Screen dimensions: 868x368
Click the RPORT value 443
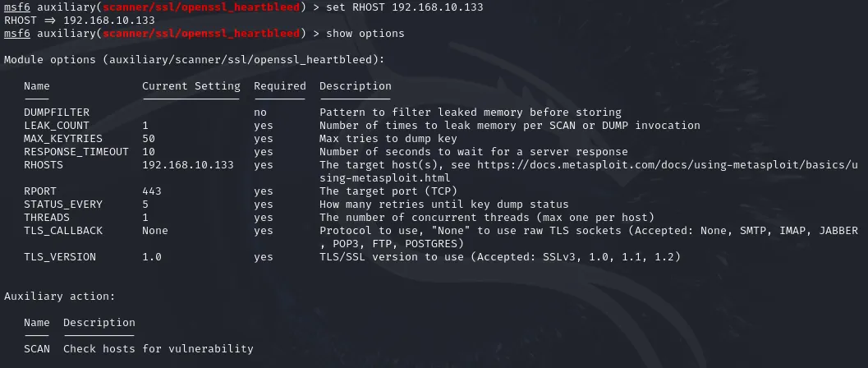pos(152,191)
